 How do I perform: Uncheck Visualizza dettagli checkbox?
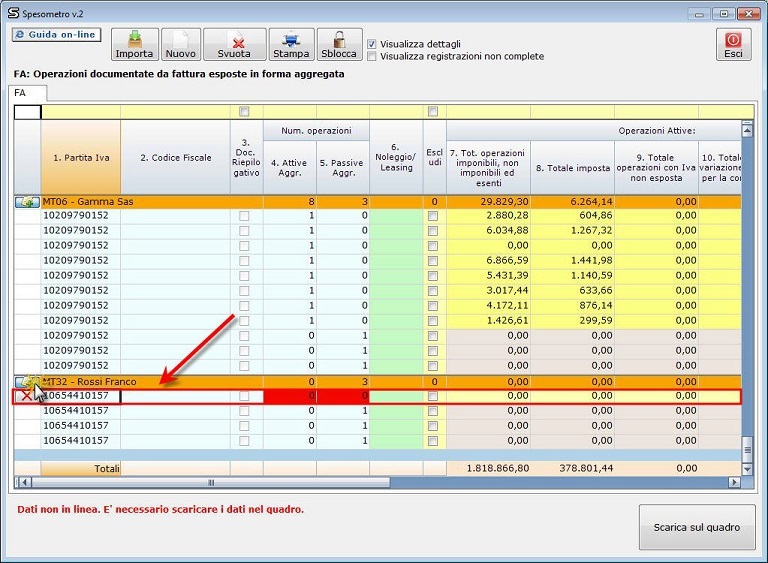[372, 44]
